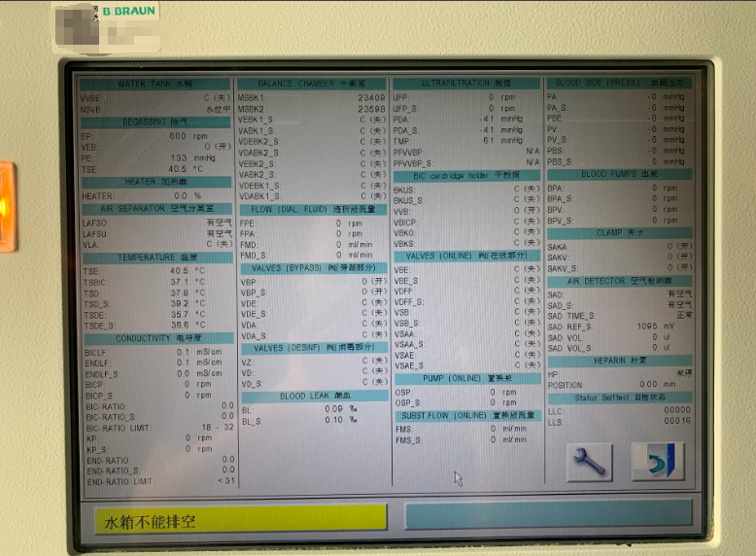
Task: Select the VALVES (DESINF) header
Action: point(315,348)
